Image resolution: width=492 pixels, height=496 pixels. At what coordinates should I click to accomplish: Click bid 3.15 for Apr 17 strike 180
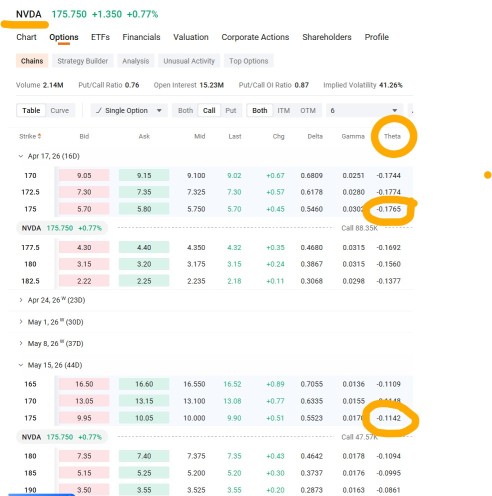[84, 264]
